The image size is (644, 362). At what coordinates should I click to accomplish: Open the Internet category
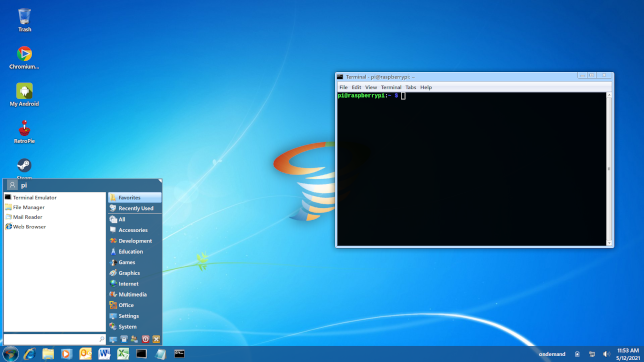pos(135,284)
